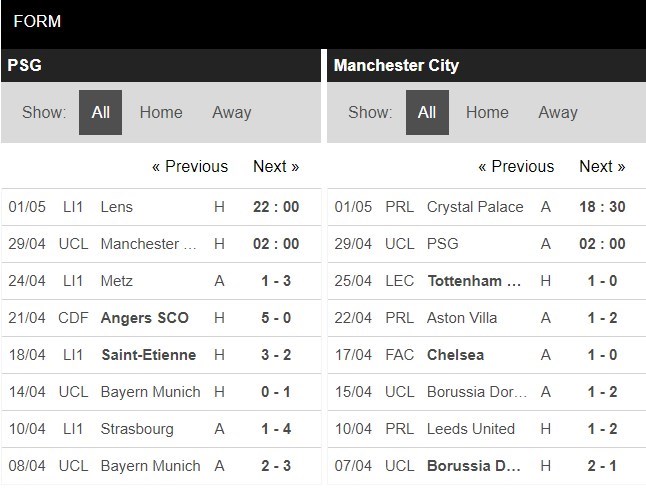Viewport: 646px width, 495px height.
Task: Open the Leeds United team link
Action: point(471,429)
